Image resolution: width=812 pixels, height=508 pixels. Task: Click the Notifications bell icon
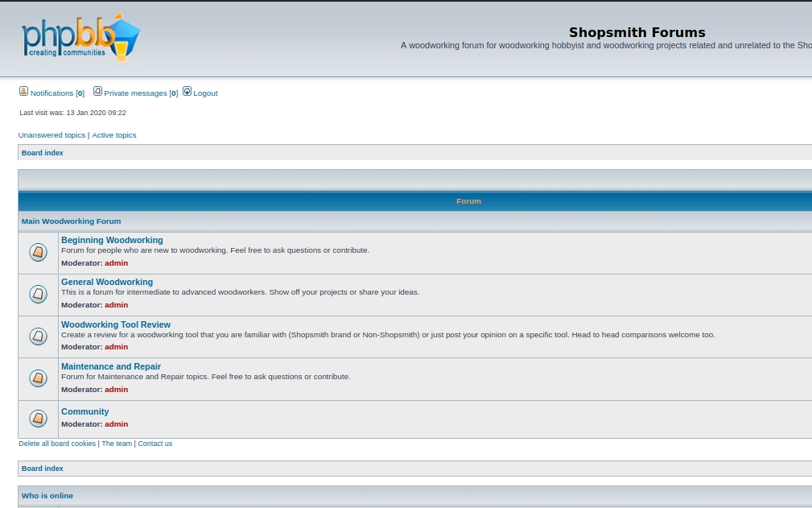(24, 91)
